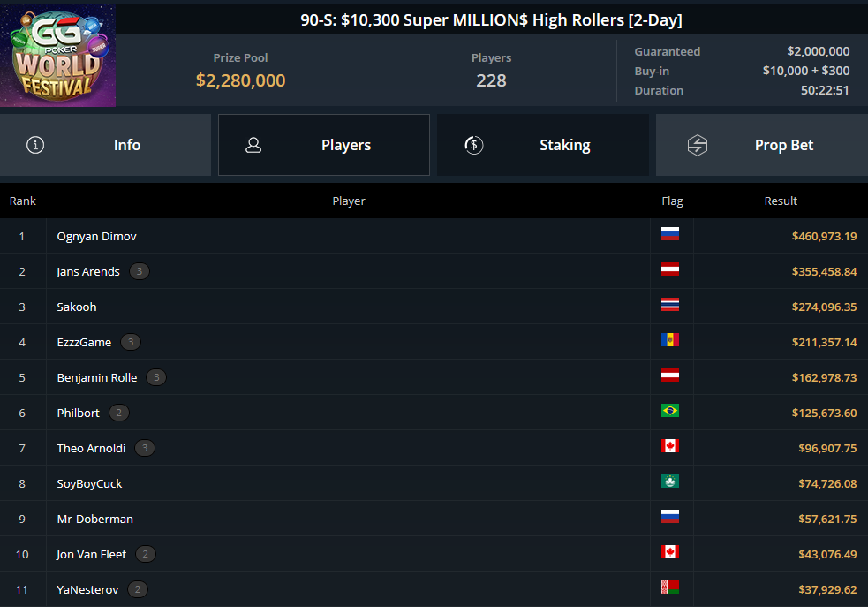Click the Info circle icon
The width and height of the screenshot is (868, 607).
pos(35,145)
